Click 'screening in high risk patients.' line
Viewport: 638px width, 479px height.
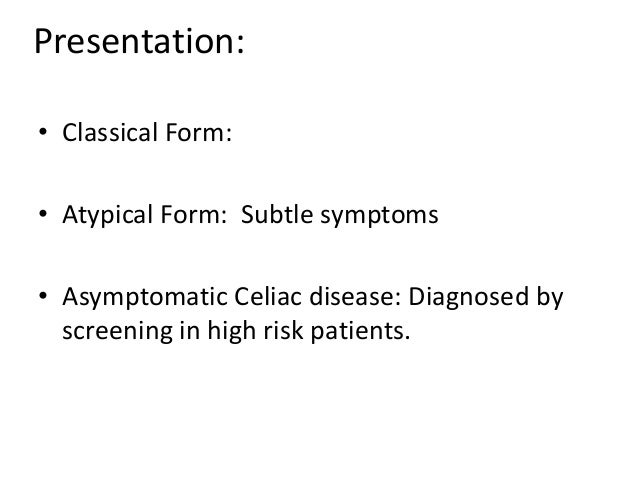click(236, 330)
